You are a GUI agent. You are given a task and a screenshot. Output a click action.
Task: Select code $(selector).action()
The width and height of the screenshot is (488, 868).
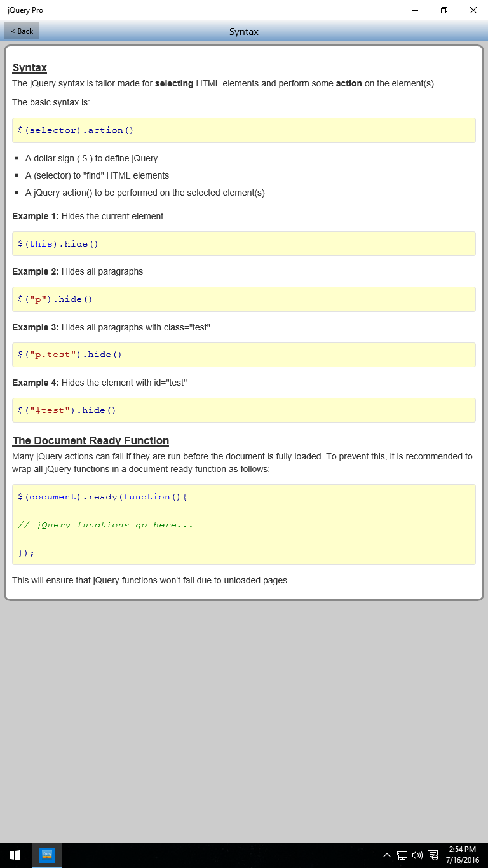76,130
